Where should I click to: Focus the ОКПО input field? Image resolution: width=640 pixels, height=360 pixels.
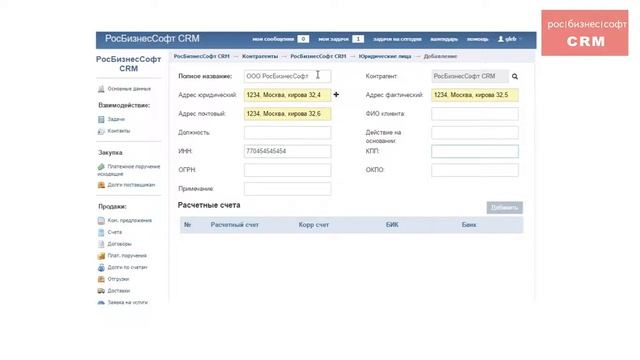pos(475,170)
